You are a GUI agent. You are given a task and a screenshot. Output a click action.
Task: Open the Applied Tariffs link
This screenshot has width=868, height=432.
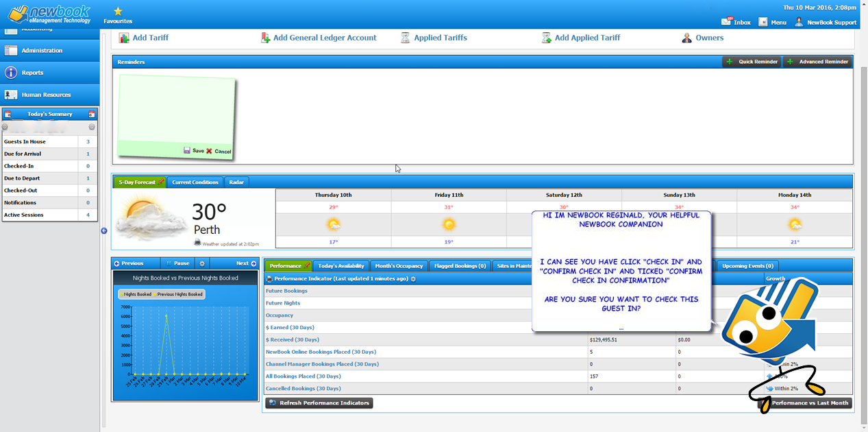coord(440,38)
